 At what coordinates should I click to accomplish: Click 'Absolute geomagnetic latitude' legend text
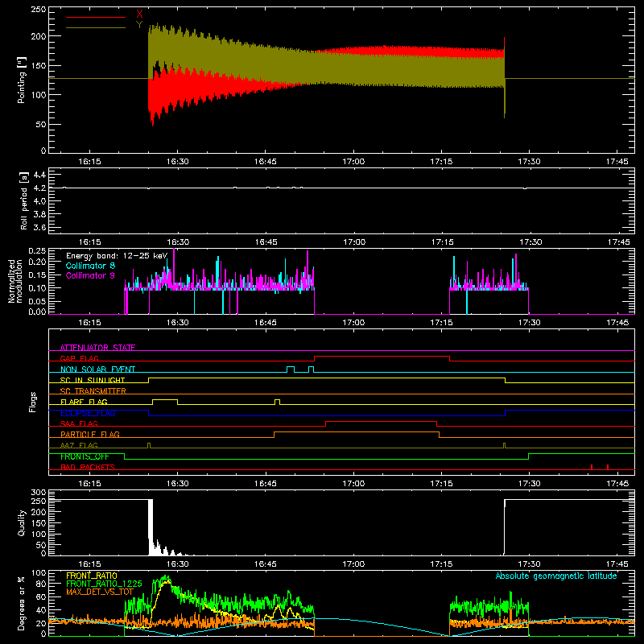556,576
